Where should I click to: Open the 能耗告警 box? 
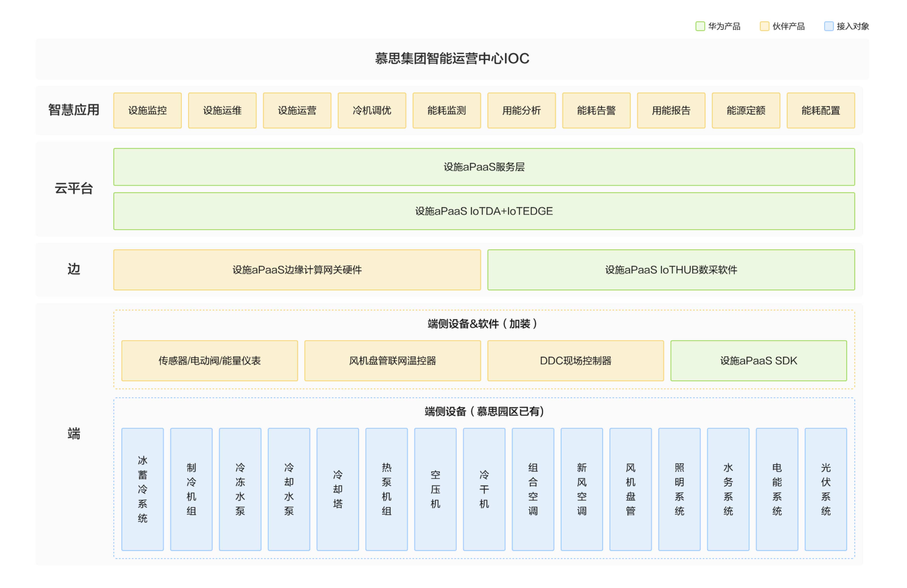pyautogui.click(x=596, y=111)
